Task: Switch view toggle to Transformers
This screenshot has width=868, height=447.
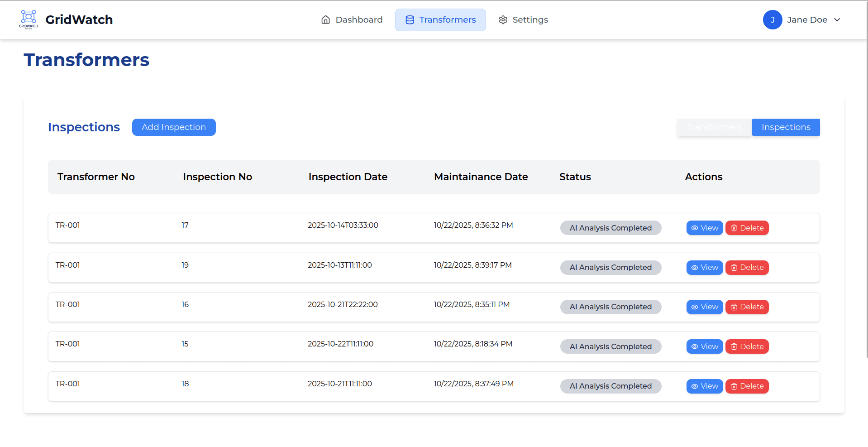Action: 714,127
